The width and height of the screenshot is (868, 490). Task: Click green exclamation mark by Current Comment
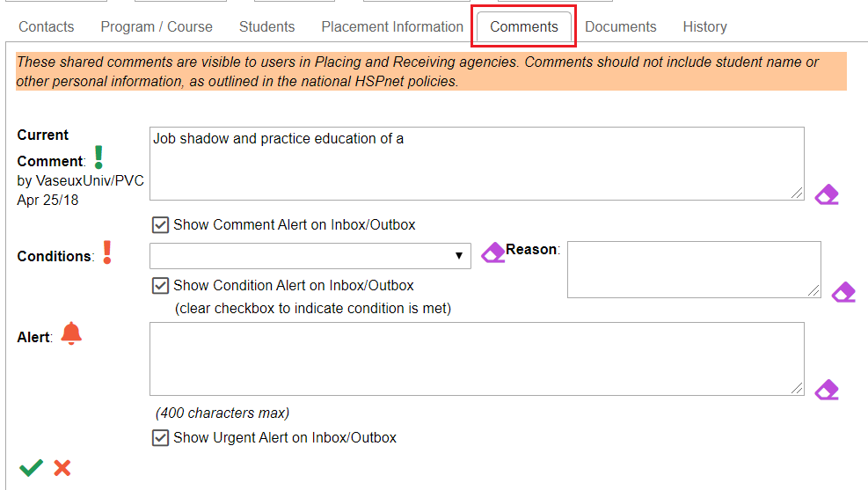coord(98,157)
